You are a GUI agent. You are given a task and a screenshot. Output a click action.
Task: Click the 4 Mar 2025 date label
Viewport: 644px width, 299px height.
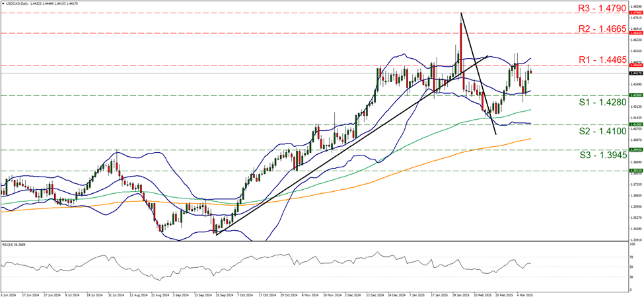click(x=522, y=295)
